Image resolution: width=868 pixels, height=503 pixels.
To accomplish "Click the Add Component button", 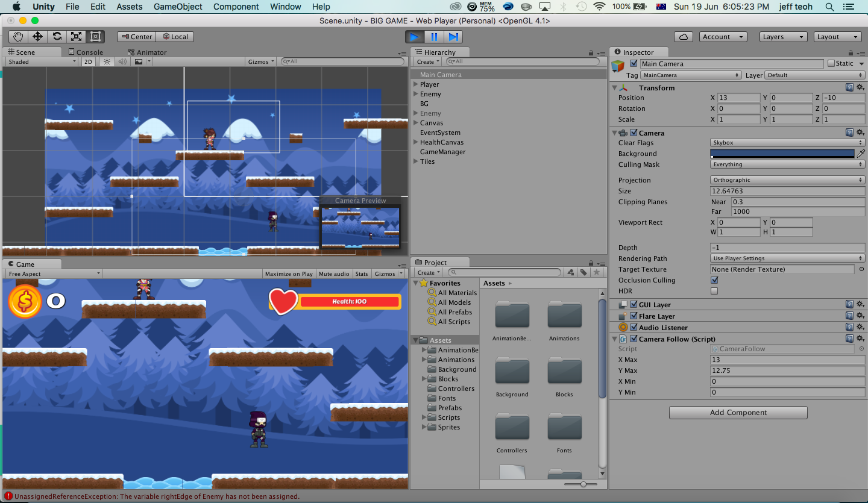I will click(x=738, y=413).
